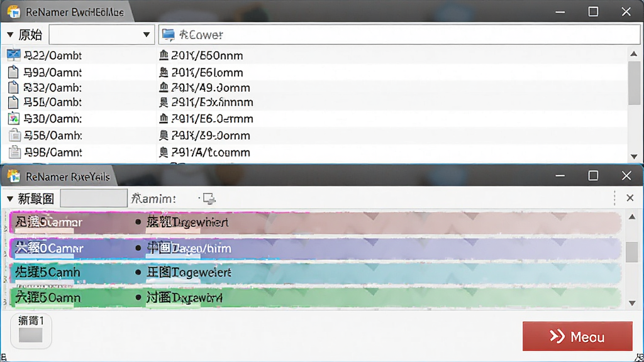Click the folder icon in the "Cower" path field

(168, 35)
